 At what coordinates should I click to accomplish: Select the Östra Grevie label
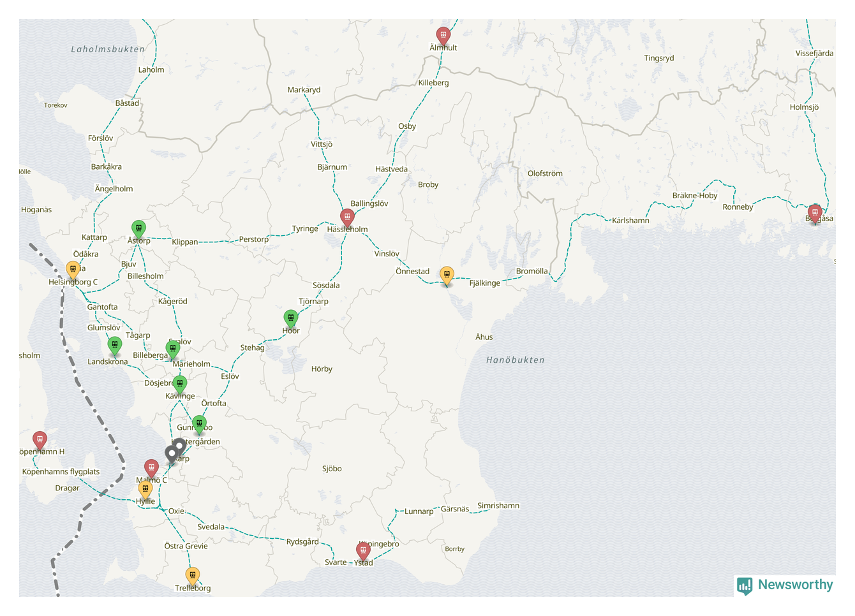coord(186,546)
